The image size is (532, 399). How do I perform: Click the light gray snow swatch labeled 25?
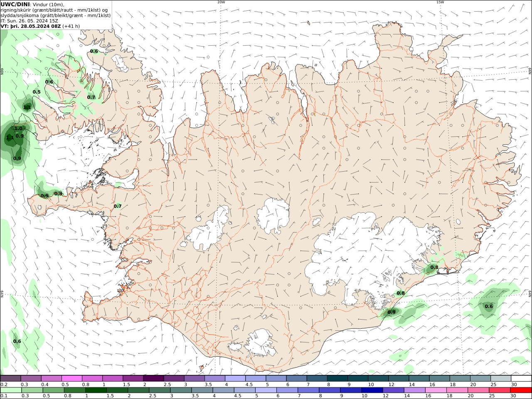click(501, 378)
